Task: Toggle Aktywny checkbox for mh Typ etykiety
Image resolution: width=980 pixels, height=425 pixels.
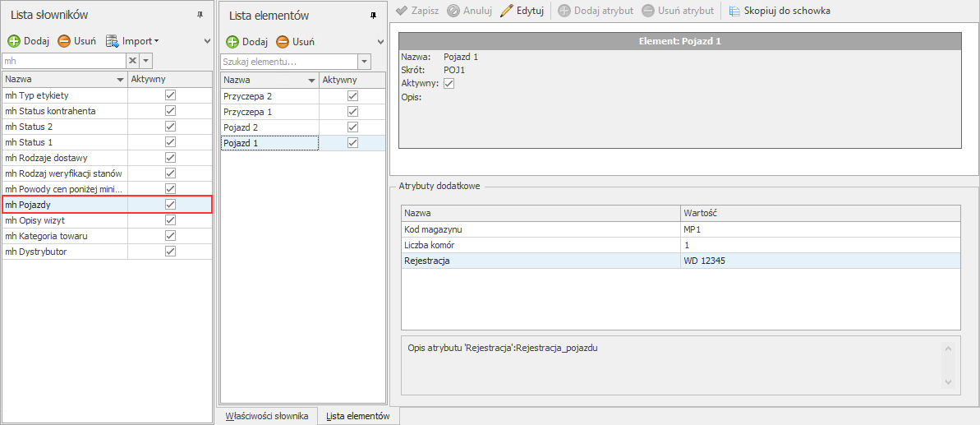Action: pos(170,95)
